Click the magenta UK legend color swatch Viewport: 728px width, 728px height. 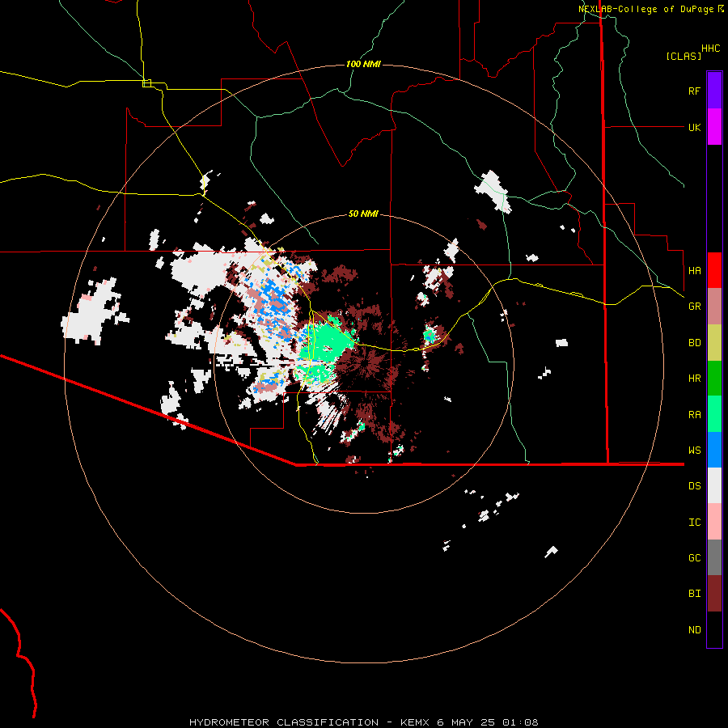[x=714, y=127]
